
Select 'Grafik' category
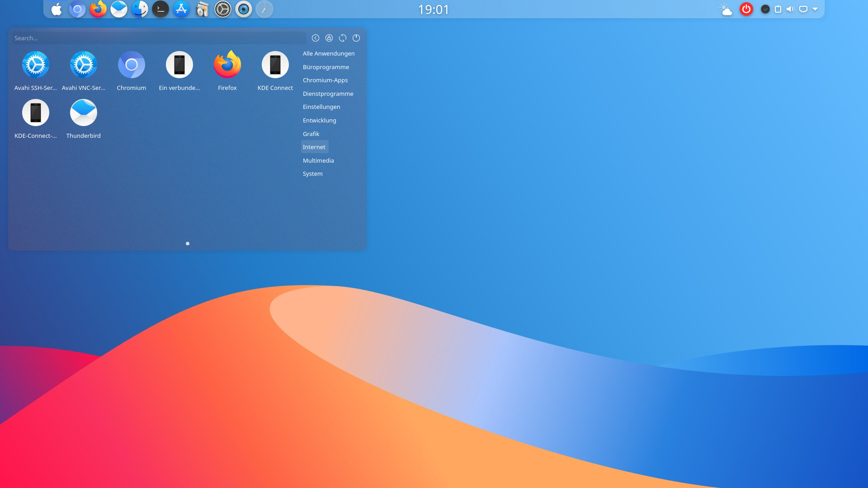(x=311, y=134)
